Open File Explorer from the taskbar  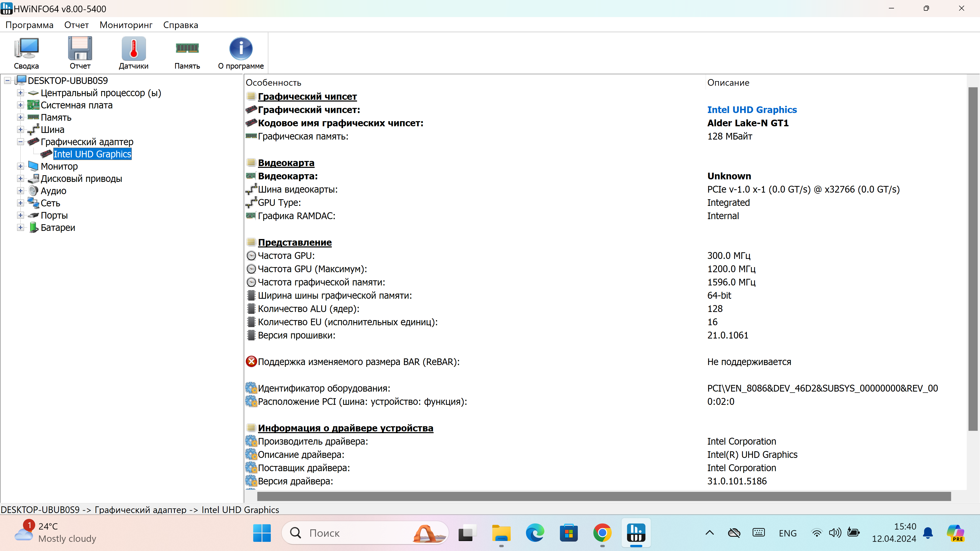pyautogui.click(x=501, y=533)
